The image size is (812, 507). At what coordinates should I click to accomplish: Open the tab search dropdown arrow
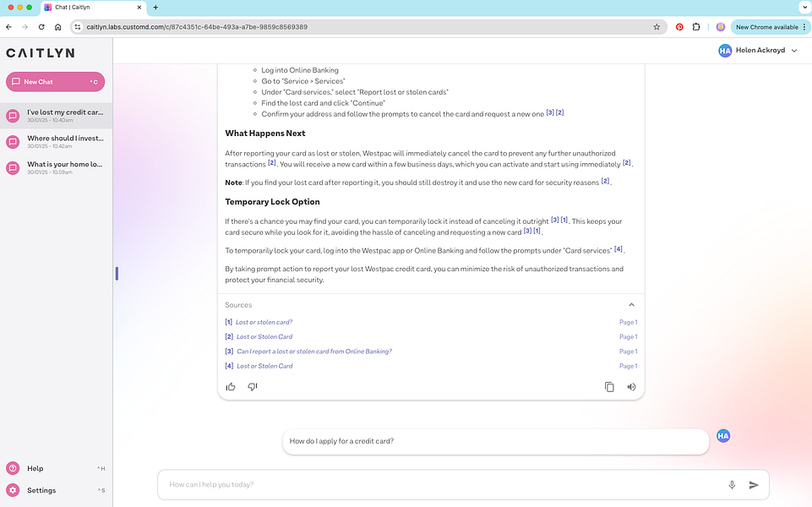(804, 8)
